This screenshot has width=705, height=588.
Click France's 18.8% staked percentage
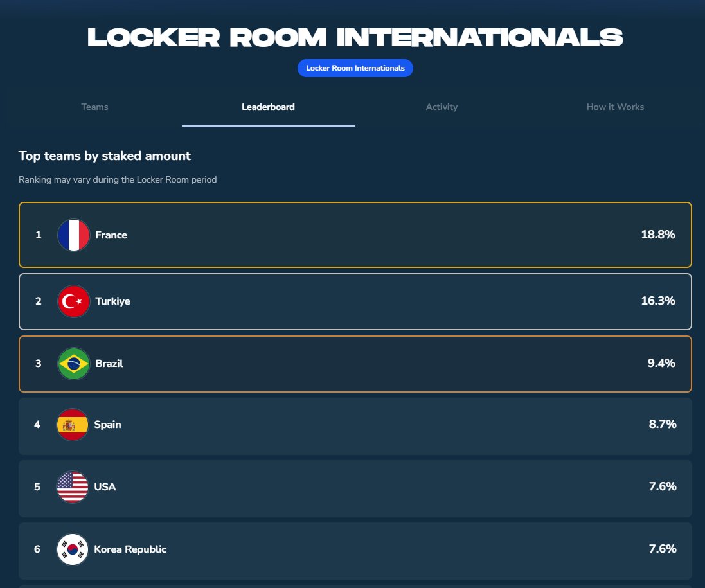tap(657, 235)
